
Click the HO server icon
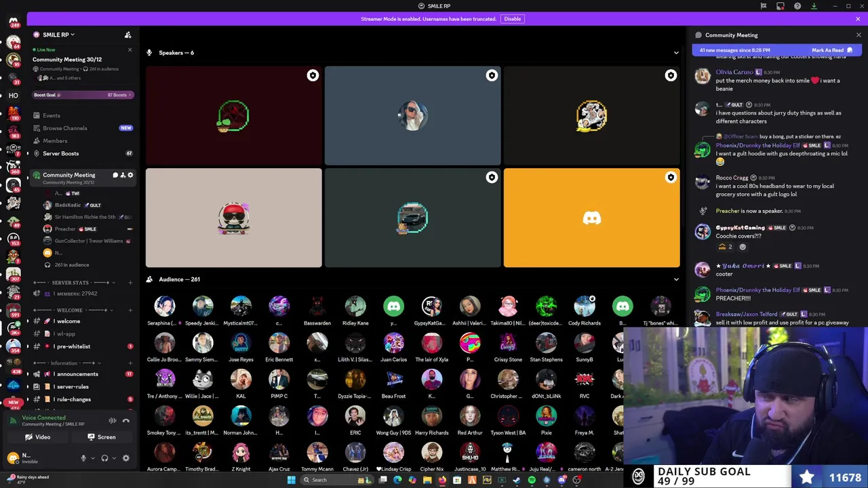pos(13,96)
